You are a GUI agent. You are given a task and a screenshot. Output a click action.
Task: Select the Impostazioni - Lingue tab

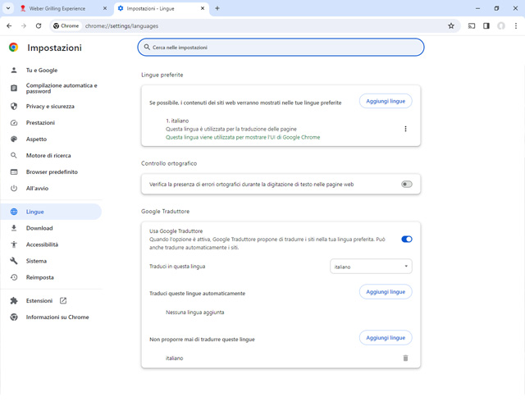[x=162, y=8]
